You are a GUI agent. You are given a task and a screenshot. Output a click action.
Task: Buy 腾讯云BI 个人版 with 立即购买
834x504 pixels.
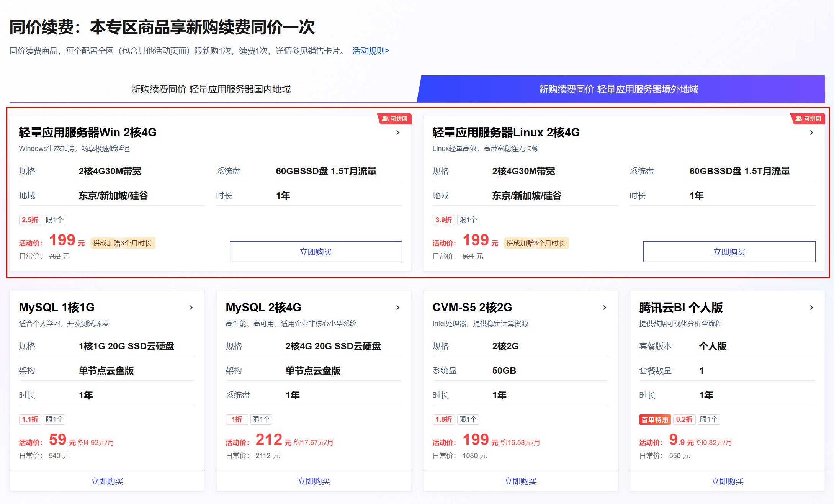pyautogui.click(x=728, y=481)
